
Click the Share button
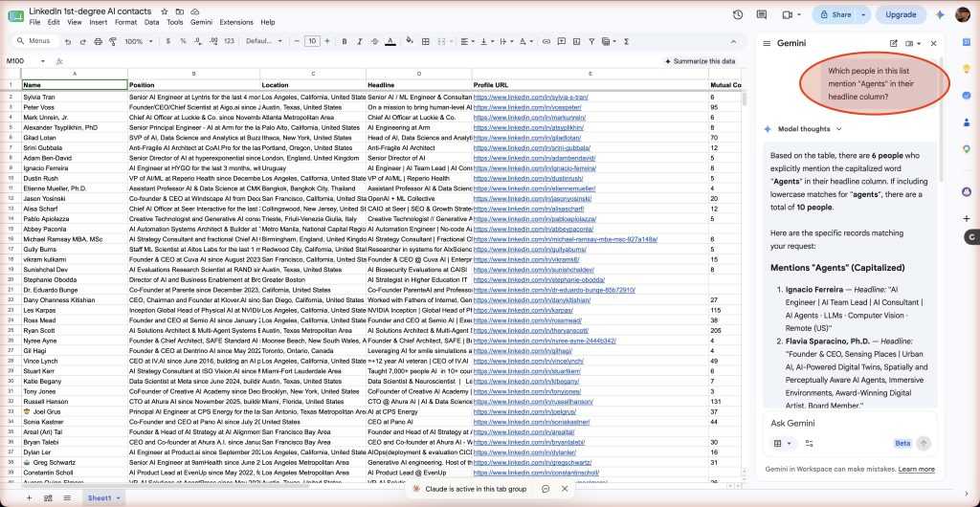835,14
